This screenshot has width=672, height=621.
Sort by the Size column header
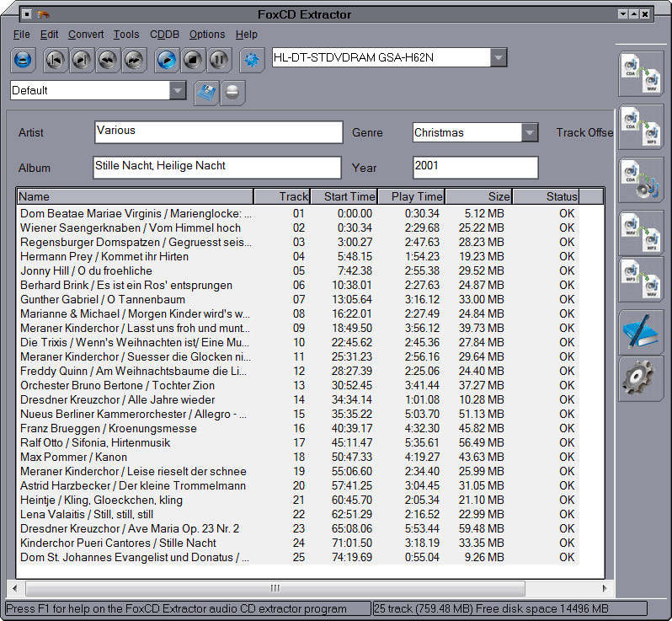(x=478, y=196)
